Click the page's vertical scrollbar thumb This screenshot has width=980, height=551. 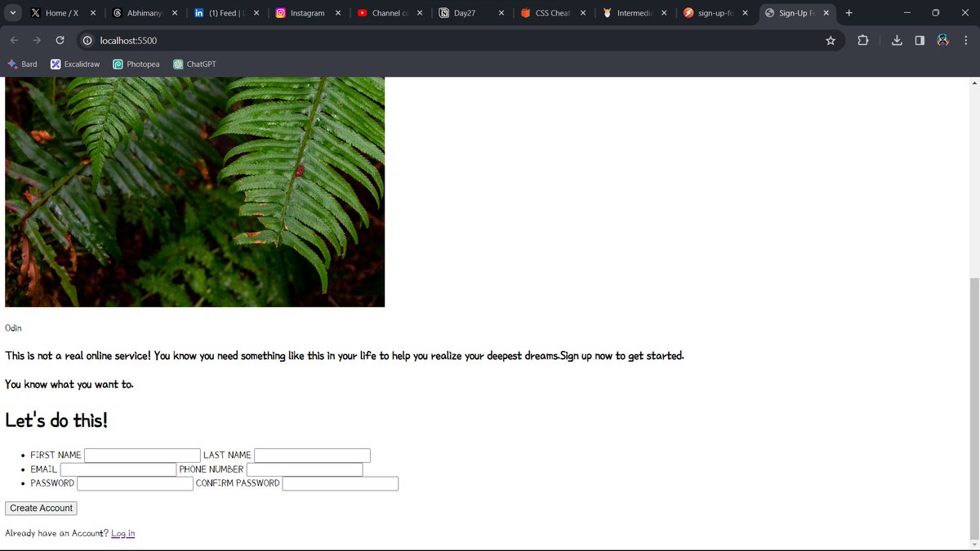click(973, 408)
